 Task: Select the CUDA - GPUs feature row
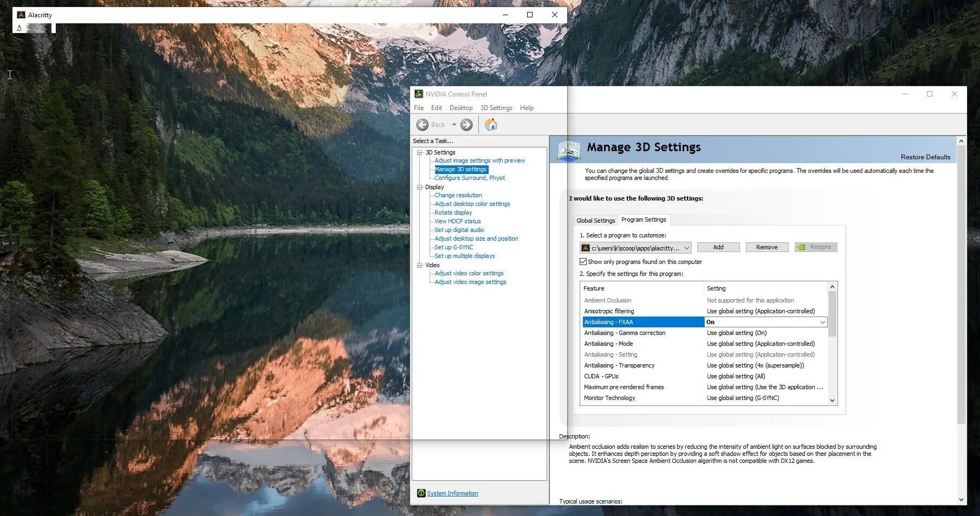click(705, 376)
